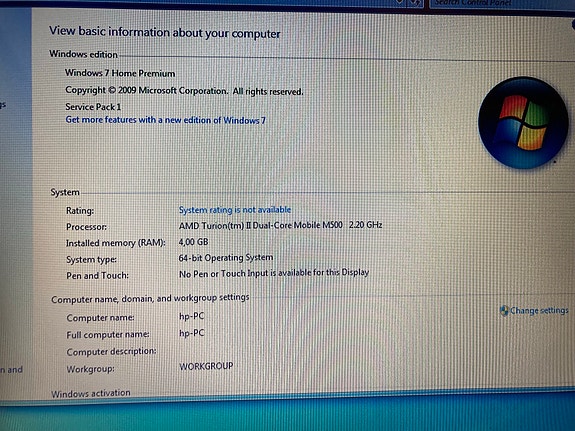Click the Computer name value hp-PC

[x=191, y=316]
